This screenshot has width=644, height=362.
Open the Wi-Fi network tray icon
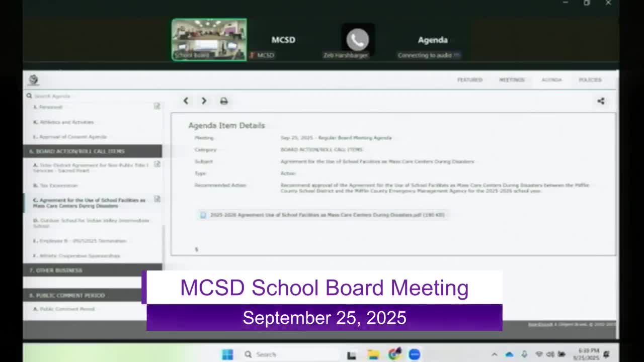point(539,354)
